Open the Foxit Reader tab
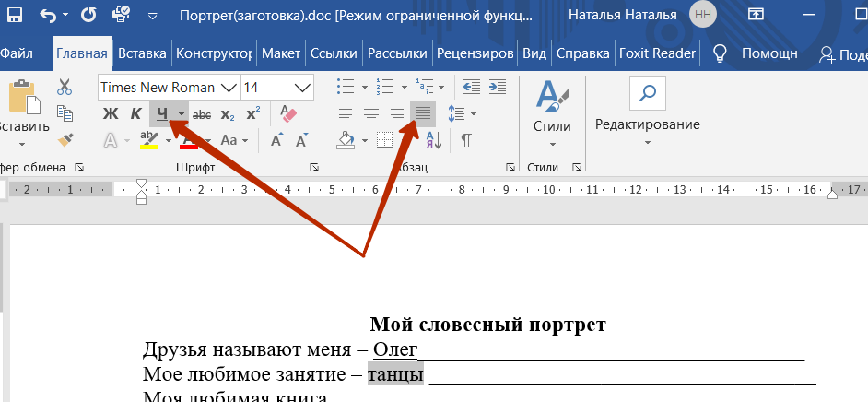The height and width of the screenshot is (402, 868). tap(657, 53)
